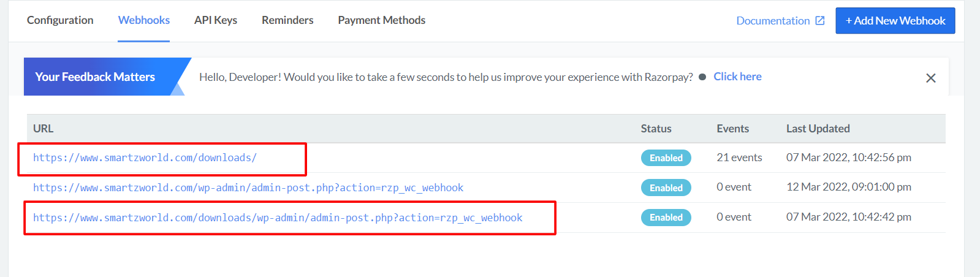Click the external-link icon beside Documentation

click(820, 20)
